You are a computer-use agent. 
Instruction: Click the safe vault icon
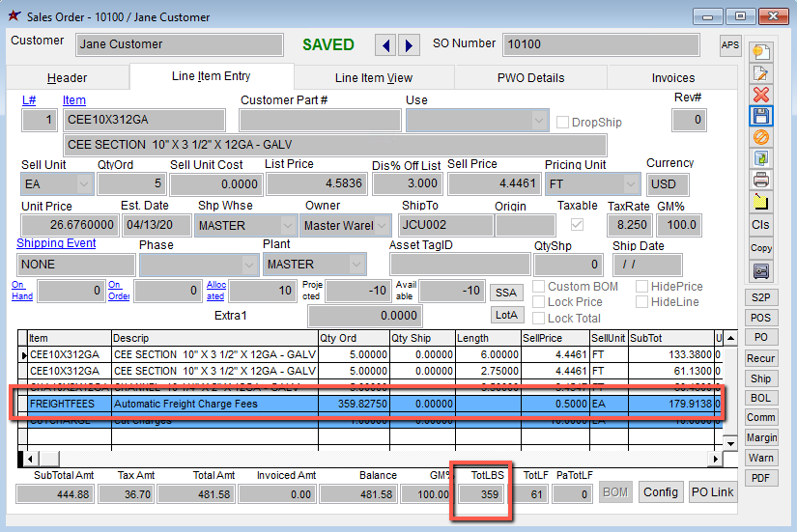761,270
